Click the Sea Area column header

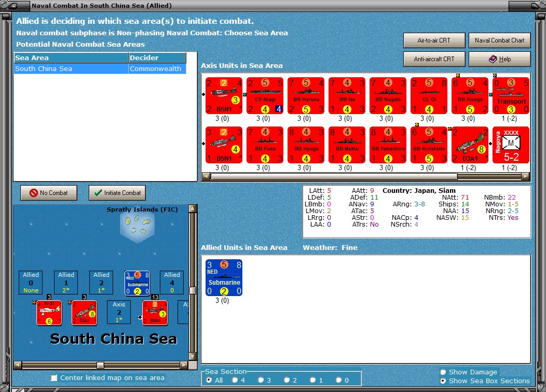71,58
